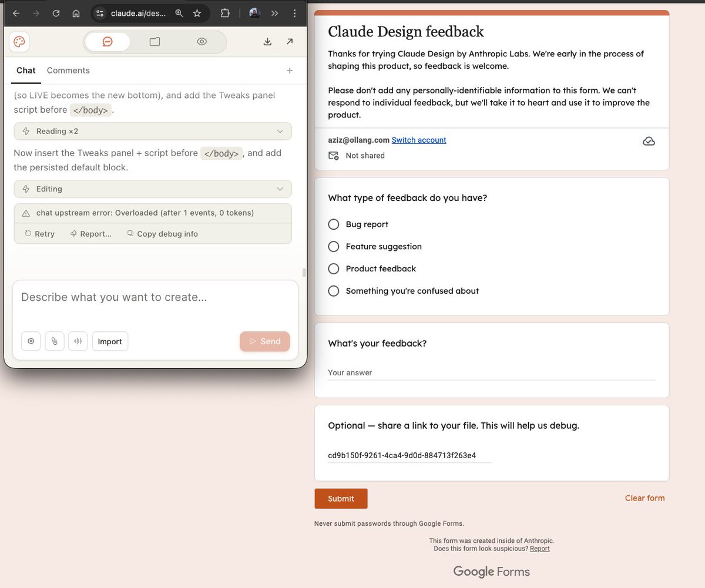Viewport: 705px width, 588px height.
Task: Start voice input waveform button
Action: [x=78, y=341]
